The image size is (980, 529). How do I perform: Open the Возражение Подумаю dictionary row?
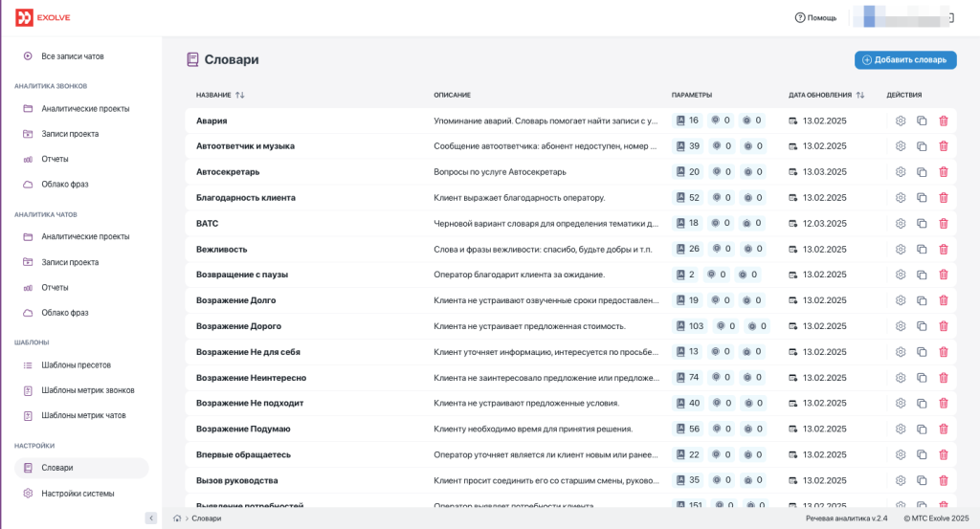pyautogui.click(x=570, y=430)
